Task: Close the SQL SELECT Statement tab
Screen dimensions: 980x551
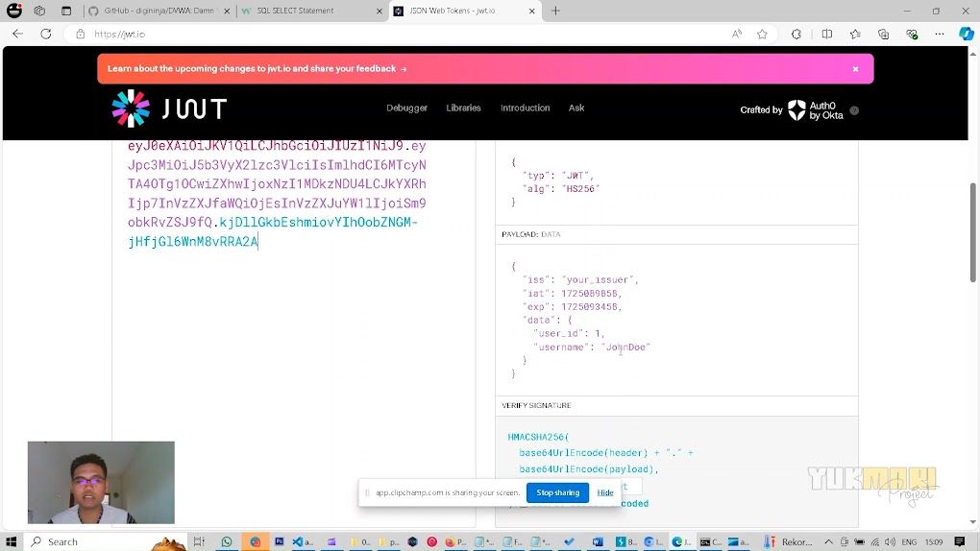Action: coord(379,11)
